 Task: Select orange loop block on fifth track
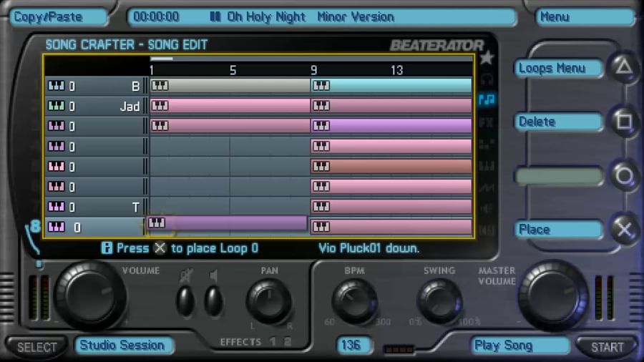(x=391, y=166)
